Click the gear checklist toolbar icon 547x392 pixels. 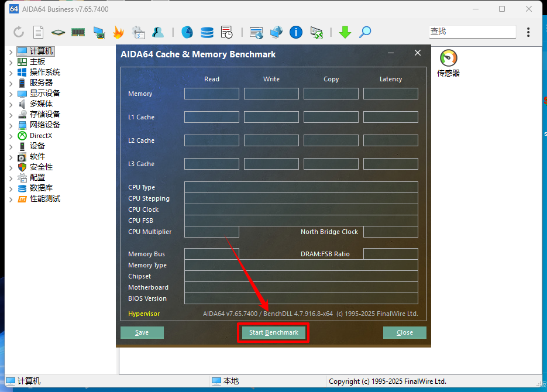point(139,32)
